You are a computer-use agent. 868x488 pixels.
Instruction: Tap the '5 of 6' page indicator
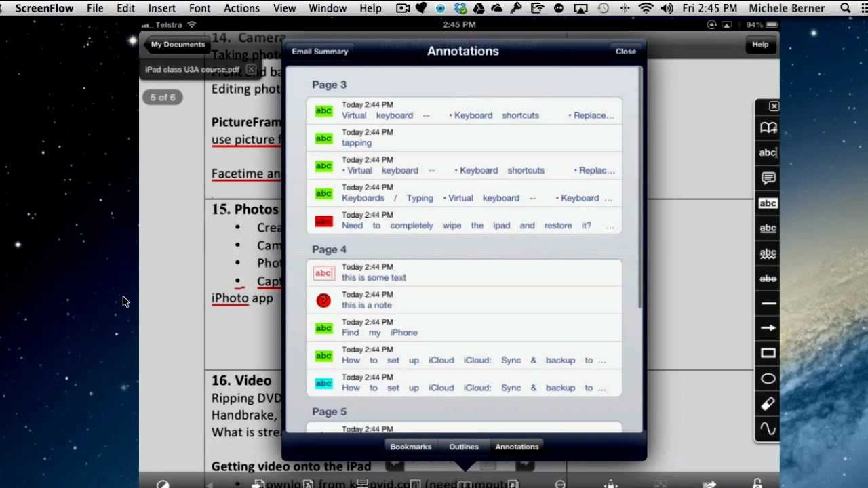point(163,98)
